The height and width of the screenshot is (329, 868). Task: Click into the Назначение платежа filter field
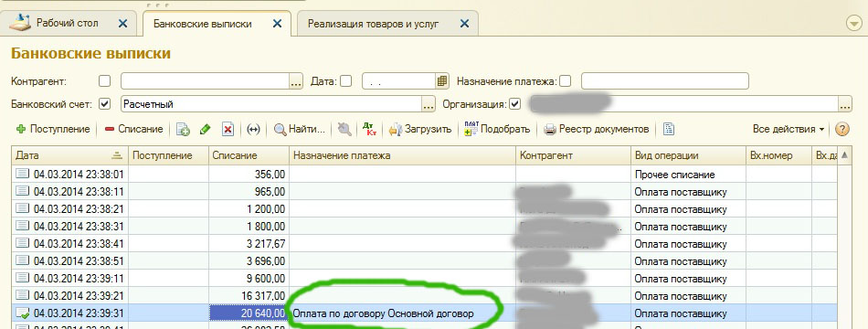(665, 80)
